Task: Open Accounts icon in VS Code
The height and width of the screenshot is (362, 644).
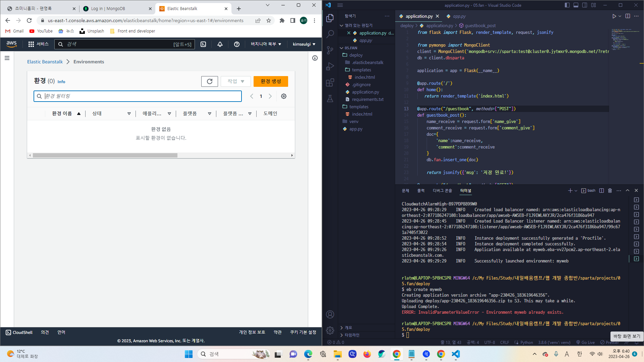Action: click(x=330, y=314)
